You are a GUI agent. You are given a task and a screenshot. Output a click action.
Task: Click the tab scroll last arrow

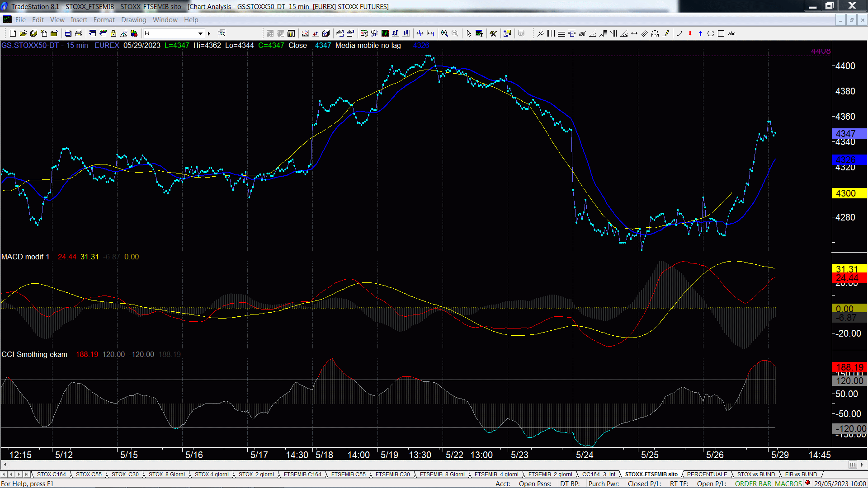point(26,474)
